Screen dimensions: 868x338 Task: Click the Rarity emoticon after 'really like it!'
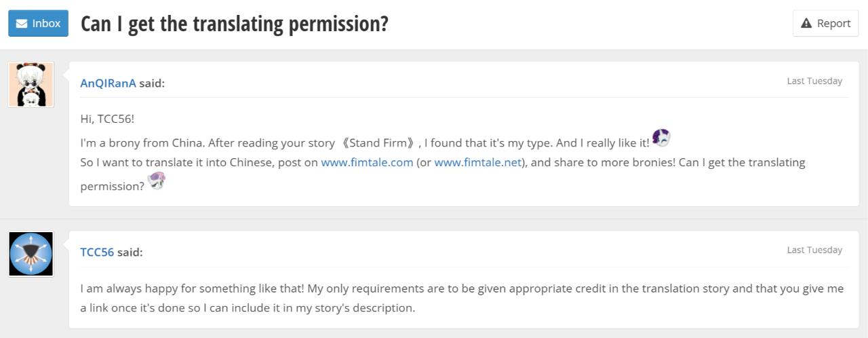tap(661, 138)
